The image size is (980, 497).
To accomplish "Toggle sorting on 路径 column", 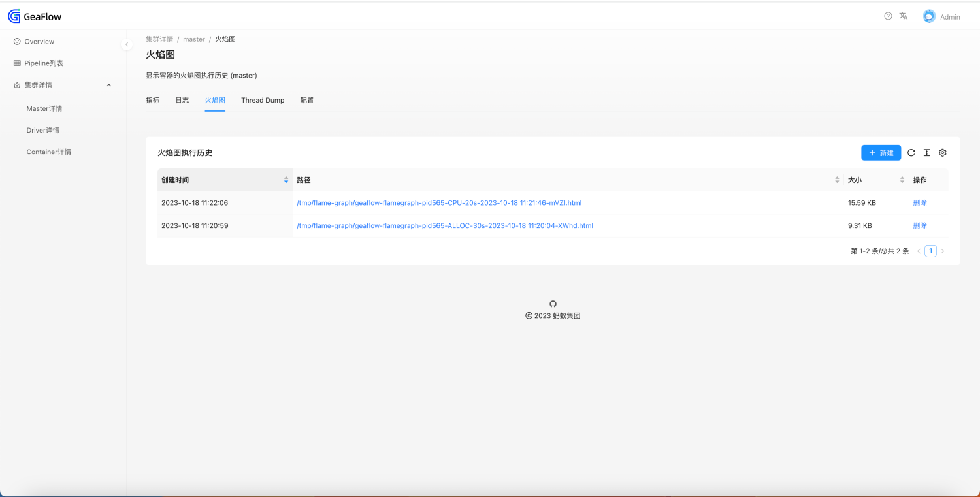I will point(837,180).
